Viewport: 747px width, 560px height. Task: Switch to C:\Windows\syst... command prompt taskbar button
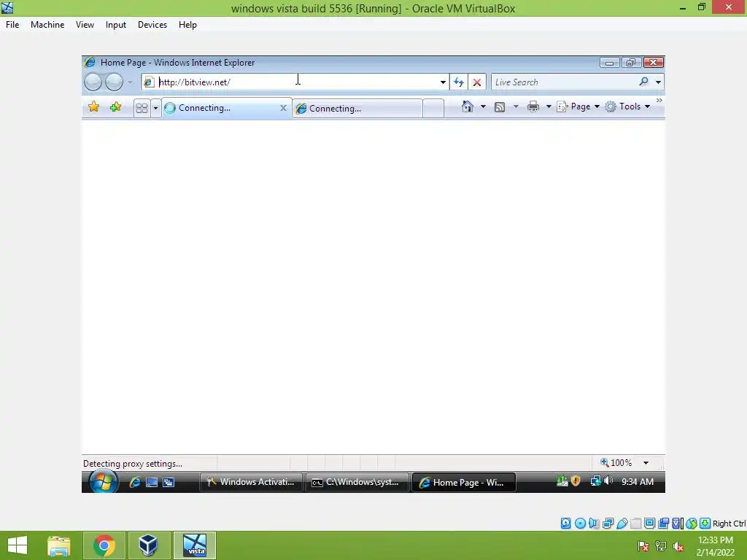[x=357, y=482]
